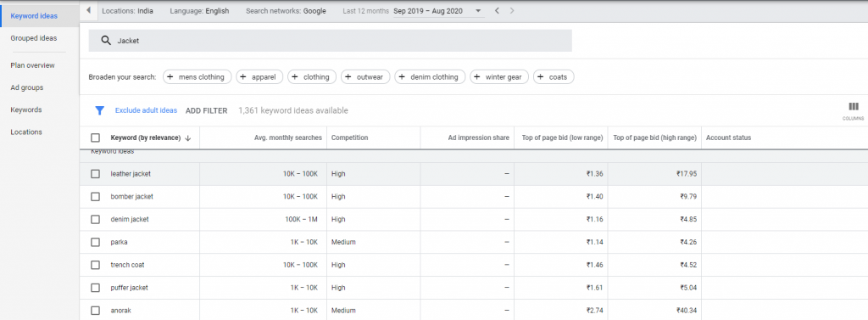Add 'coats' suggestion chip
Screen dimensions: 868x320
[554, 77]
